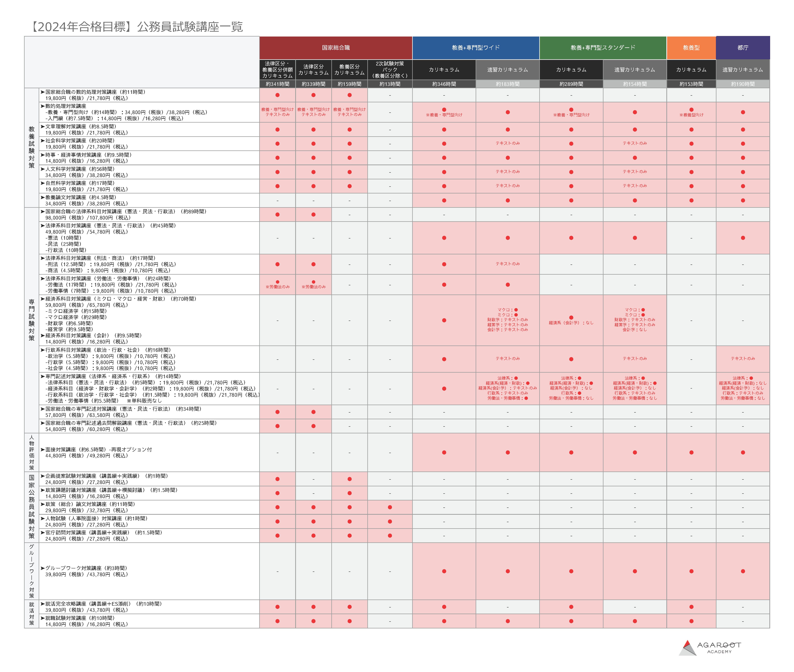This screenshot has height=672, width=794.
Task: Select the orange 教養型 header
Action: [x=691, y=48]
